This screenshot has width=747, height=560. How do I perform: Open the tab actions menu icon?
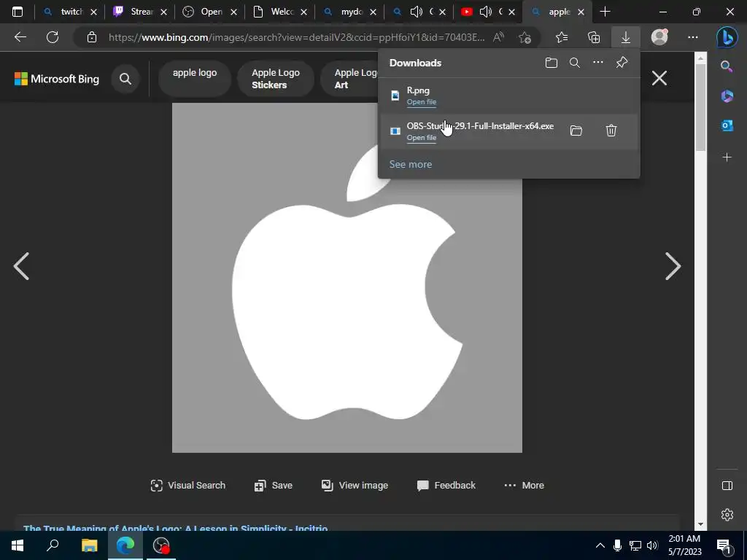(x=18, y=12)
